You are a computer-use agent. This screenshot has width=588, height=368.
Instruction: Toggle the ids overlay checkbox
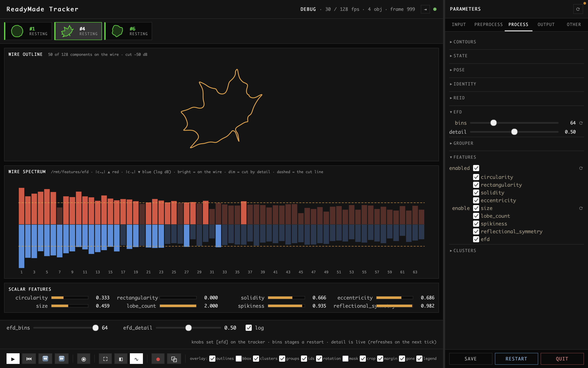point(304,359)
